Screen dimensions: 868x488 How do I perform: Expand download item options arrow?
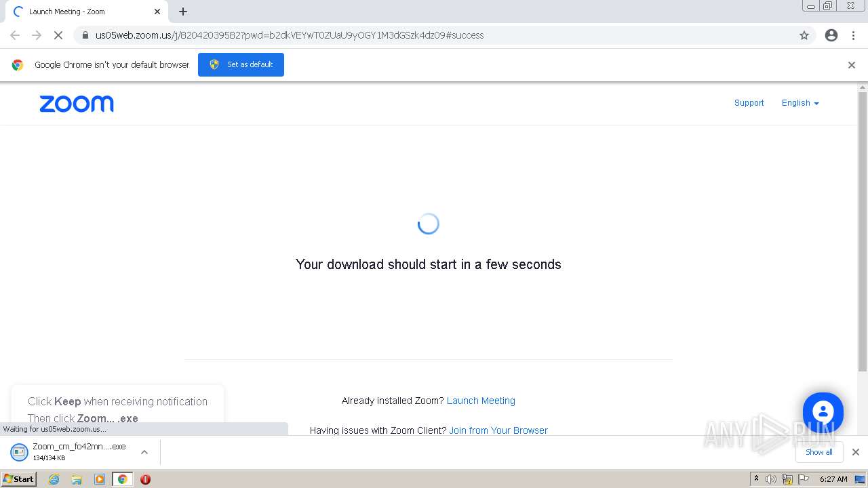(x=144, y=452)
